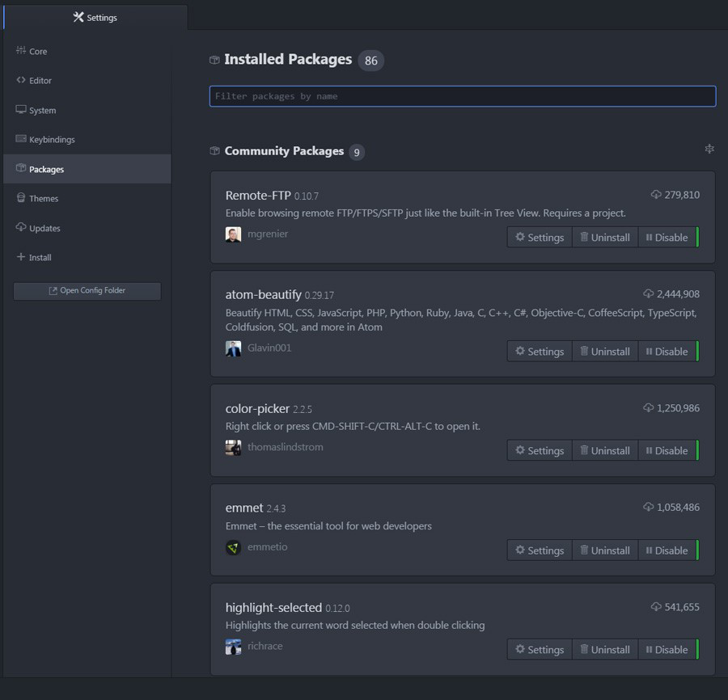
Task: Open the Keybindings section
Action: tap(87, 139)
